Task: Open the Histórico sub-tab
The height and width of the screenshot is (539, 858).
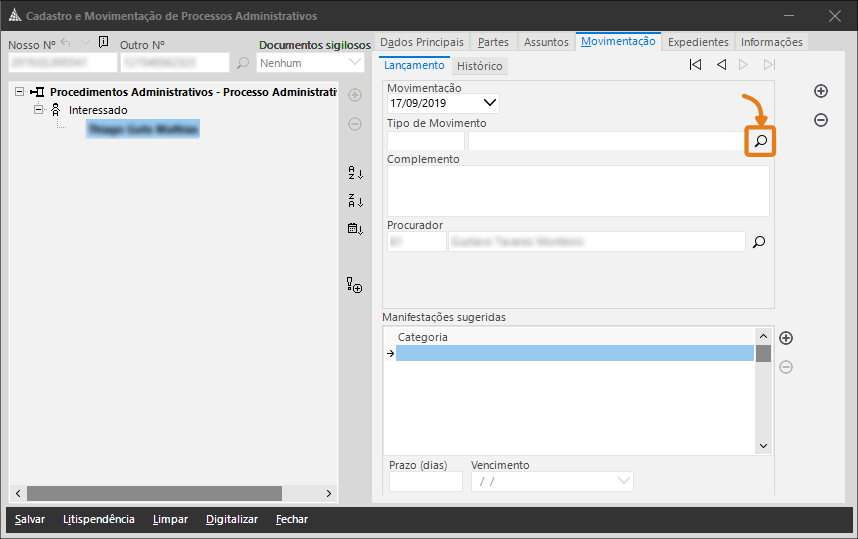Action: [480, 66]
